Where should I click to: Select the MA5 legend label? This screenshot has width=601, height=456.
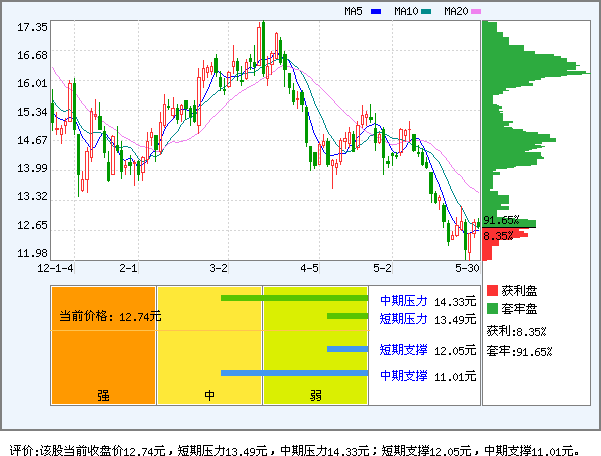pyautogui.click(x=353, y=11)
